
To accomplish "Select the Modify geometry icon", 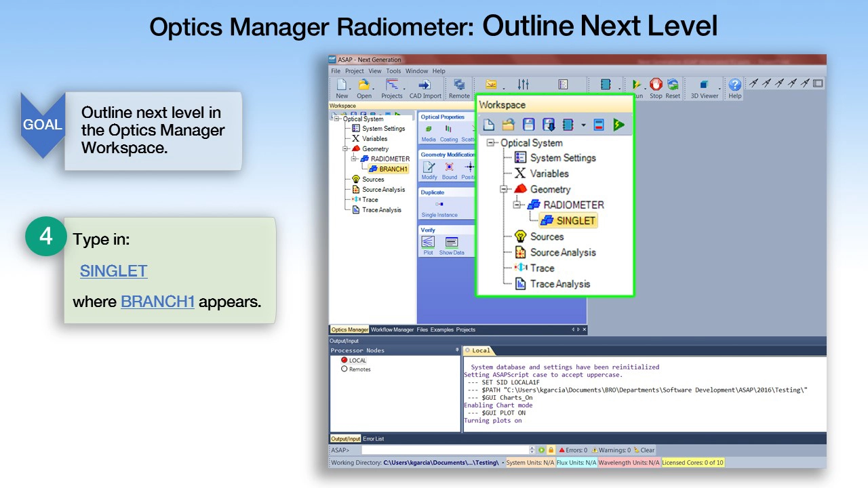I will [x=429, y=168].
